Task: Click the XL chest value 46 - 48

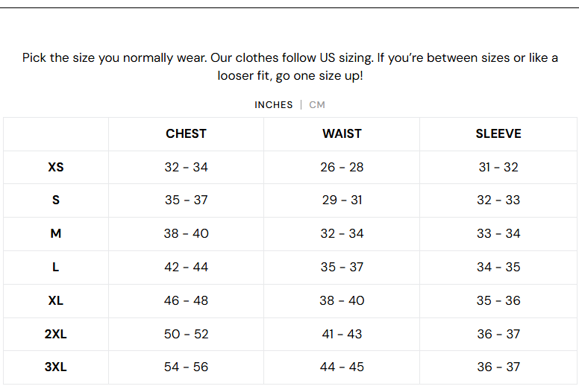Action: (x=186, y=300)
